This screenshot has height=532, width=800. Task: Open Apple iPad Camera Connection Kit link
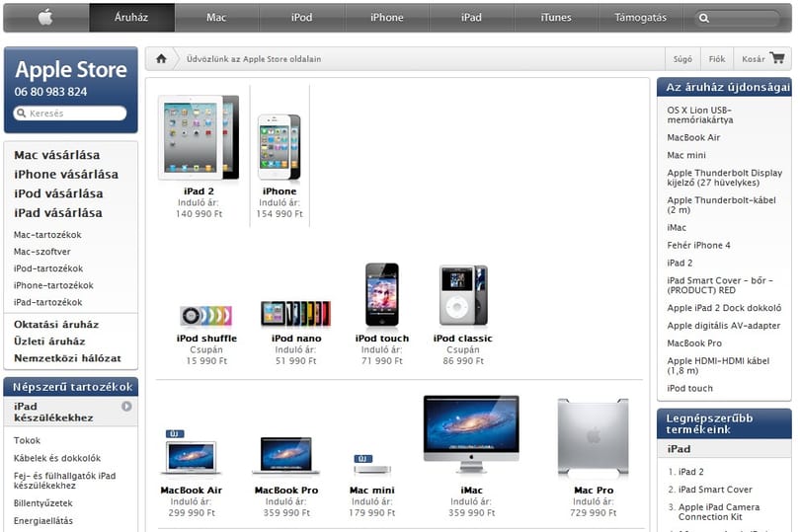pos(719,511)
